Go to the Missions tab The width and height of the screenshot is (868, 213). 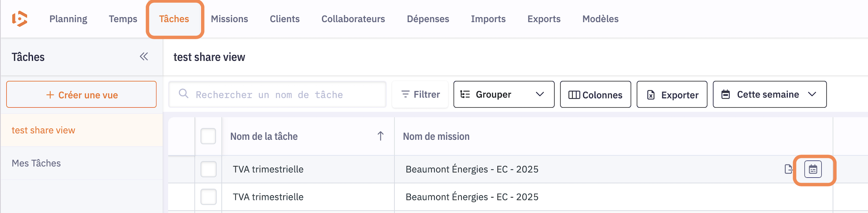[229, 19]
